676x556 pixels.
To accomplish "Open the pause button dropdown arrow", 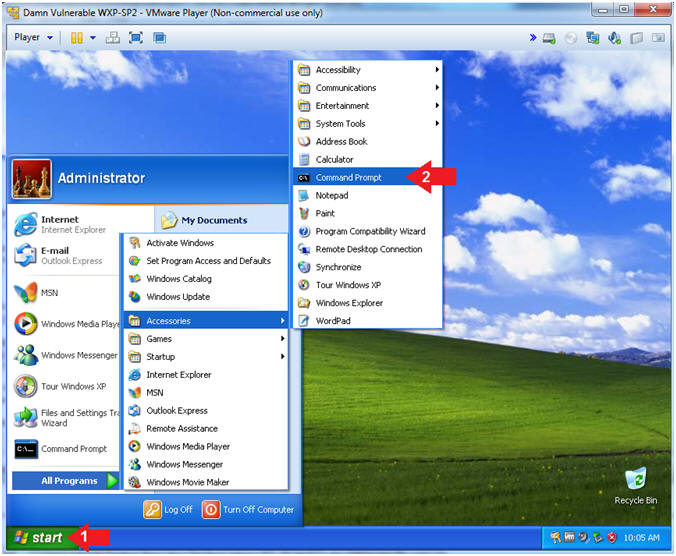I will coord(93,38).
